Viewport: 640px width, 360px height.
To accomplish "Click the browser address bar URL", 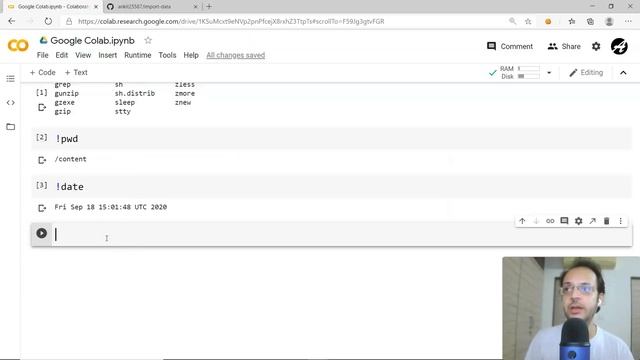I will (231, 21).
